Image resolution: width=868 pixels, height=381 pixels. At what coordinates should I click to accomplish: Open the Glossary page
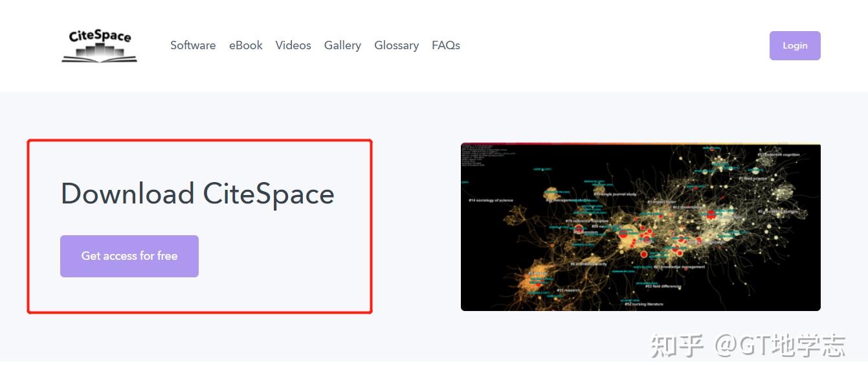pyautogui.click(x=396, y=45)
